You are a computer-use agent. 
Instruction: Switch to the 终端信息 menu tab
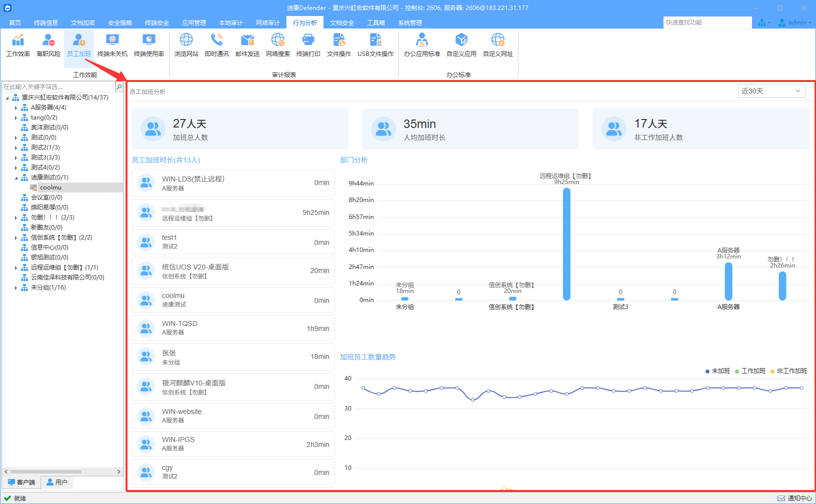pyautogui.click(x=46, y=22)
